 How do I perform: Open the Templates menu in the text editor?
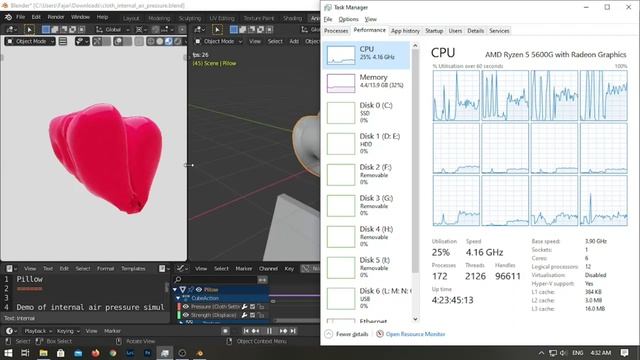point(133,269)
